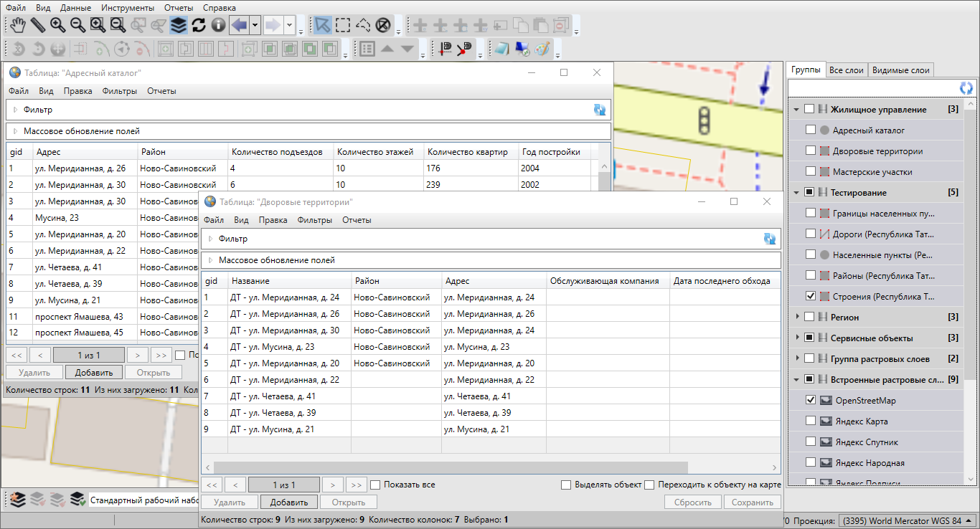The image size is (980, 529).
Task: Activate the object info tool
Action: [x=218, y=26]
